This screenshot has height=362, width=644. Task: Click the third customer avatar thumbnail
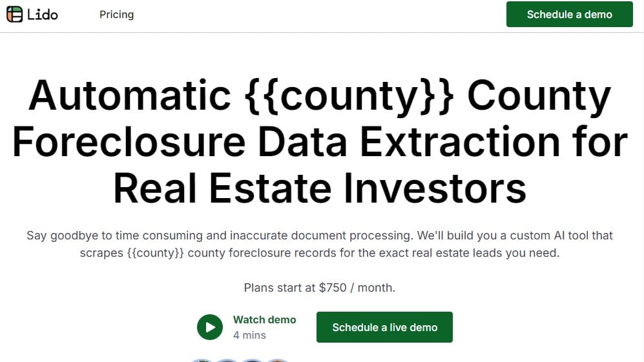pos(252,360)
